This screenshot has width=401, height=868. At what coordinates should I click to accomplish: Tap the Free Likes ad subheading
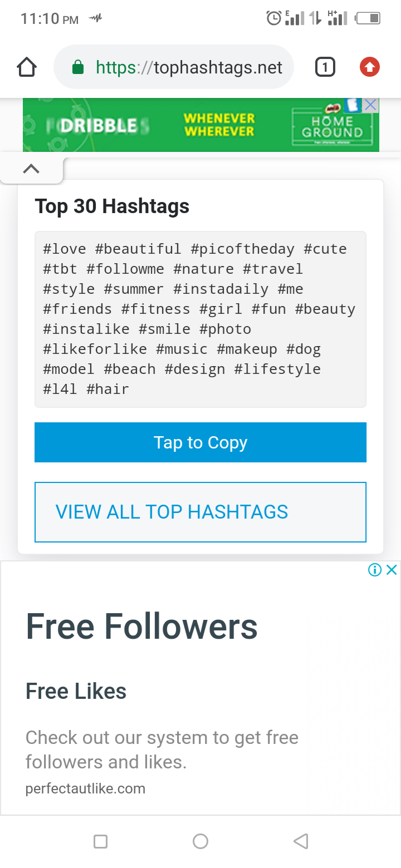(76, 691)
